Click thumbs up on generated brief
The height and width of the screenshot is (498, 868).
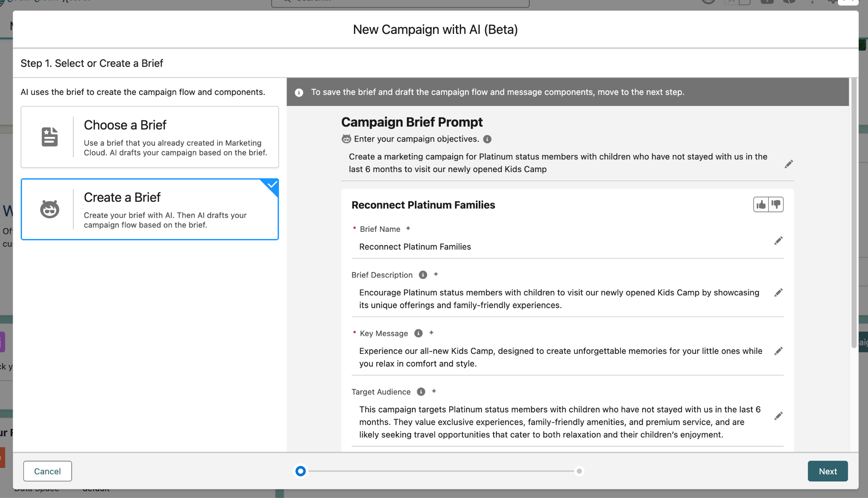pos(761,205)
